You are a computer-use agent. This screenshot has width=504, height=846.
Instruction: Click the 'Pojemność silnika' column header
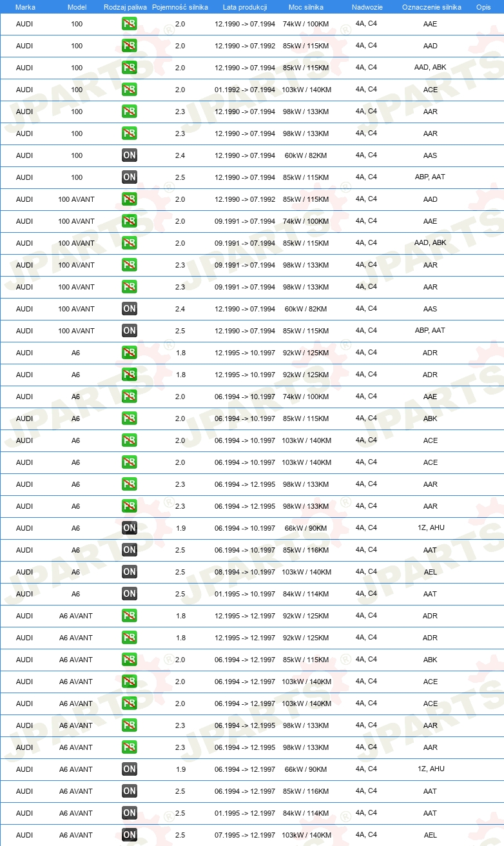click(180, 7)
